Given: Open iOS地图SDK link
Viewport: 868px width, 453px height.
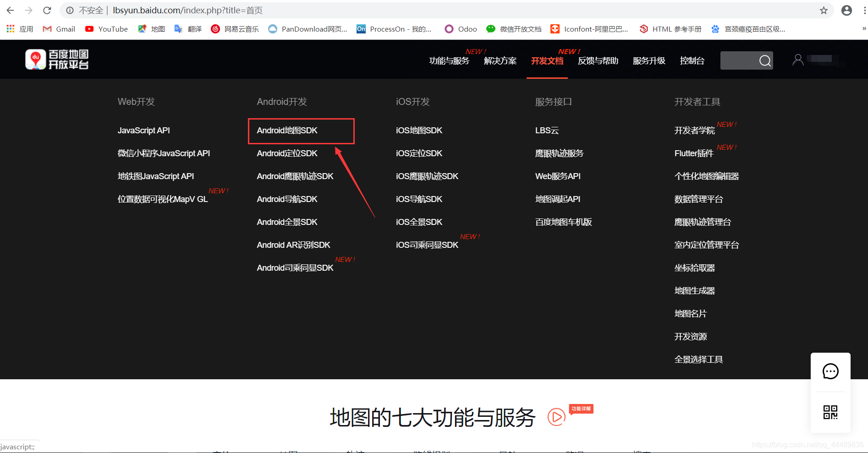Looking at the screenshot, I should [x=419, y=131].
